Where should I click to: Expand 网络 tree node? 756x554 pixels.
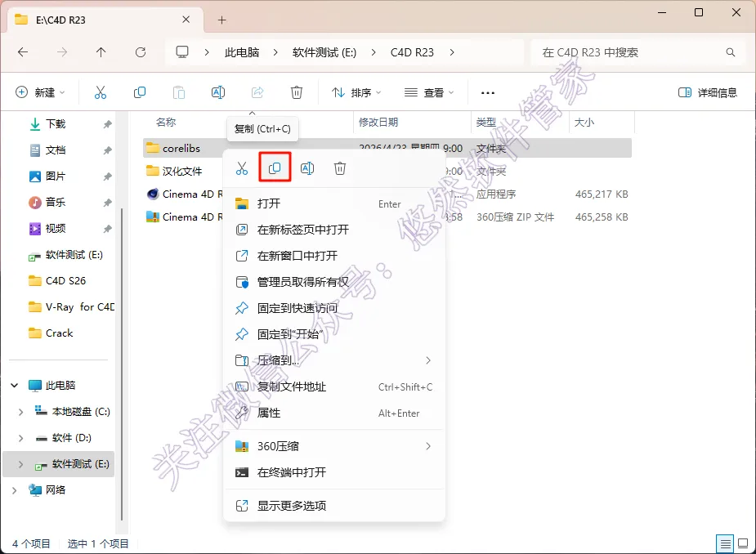(x=15, y=490)
